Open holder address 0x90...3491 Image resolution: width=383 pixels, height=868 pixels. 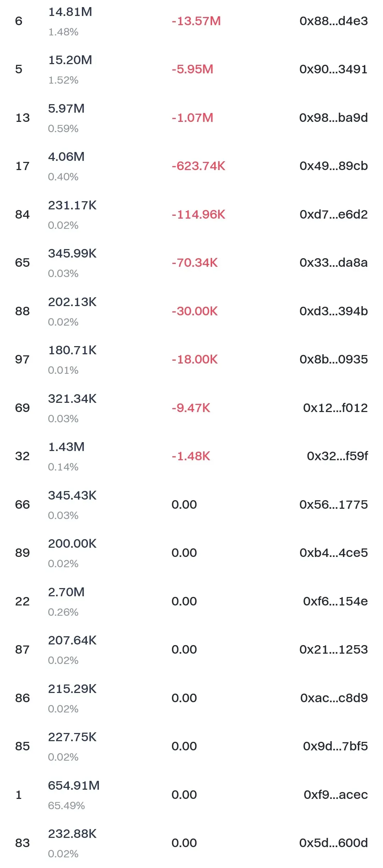coord(333,69)
